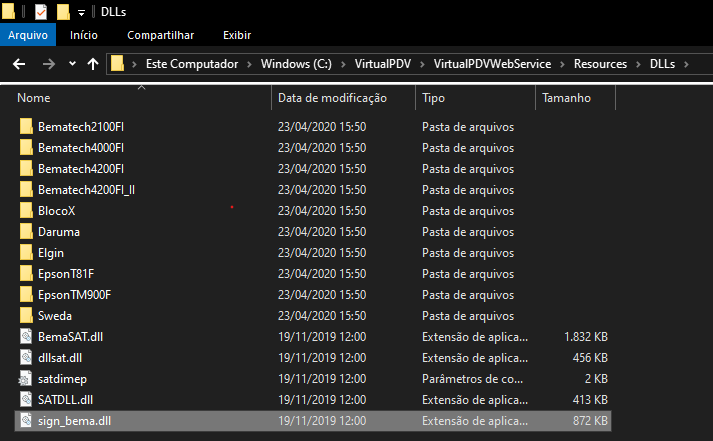Image resolution: width=713 pixels, height=441 pixels.
Task: Expand the chevron after Este Computador
Action: pyautogui.click(x=249, y=64)
